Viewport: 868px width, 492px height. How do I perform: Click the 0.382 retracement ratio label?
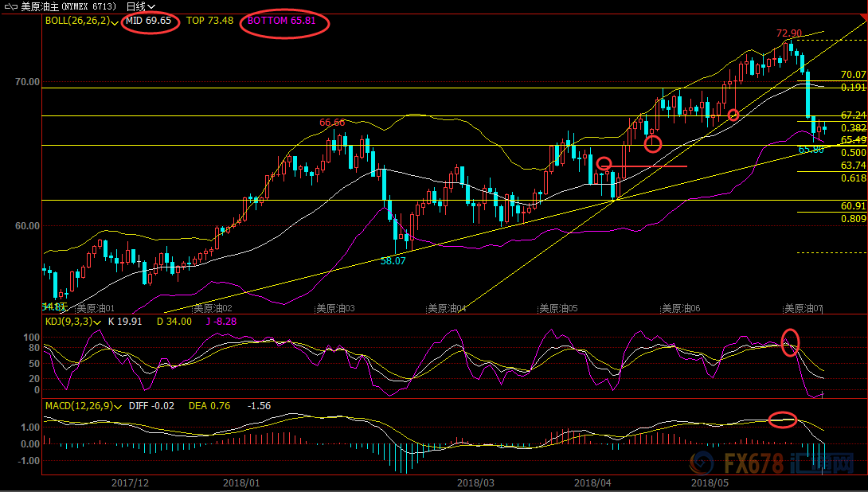(853, 128)
